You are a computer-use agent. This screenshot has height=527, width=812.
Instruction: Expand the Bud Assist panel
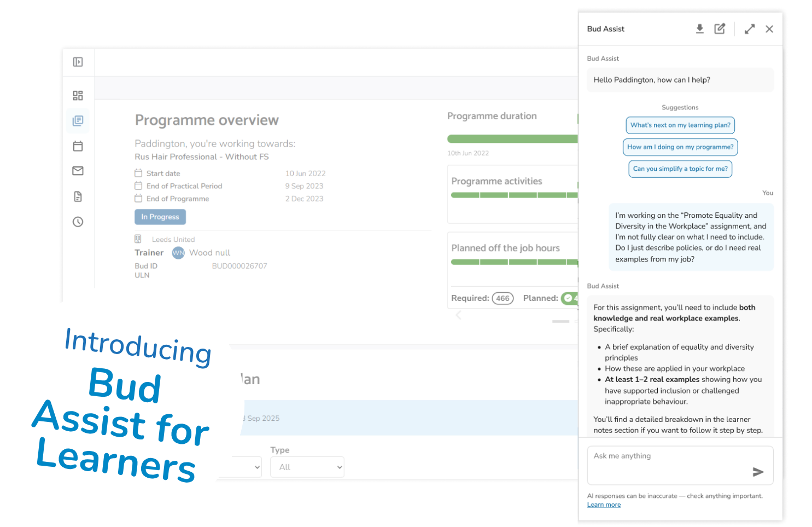(x=750, y=29)
